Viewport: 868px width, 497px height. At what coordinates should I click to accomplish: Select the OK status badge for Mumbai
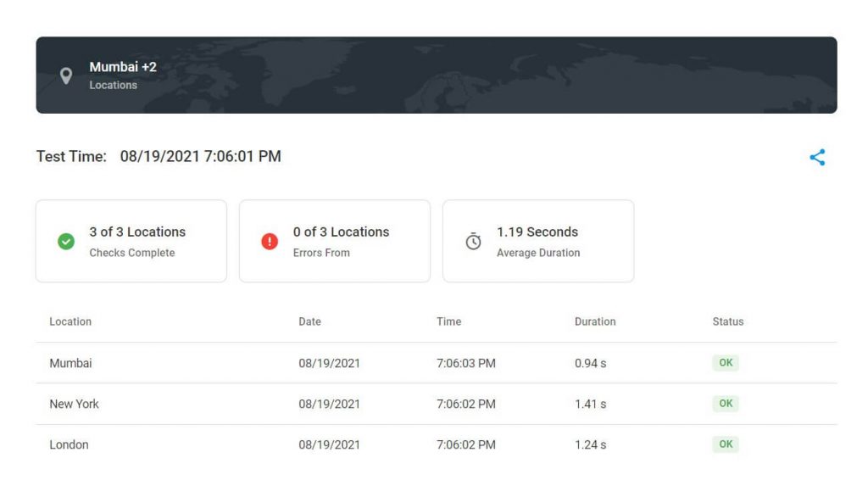[x=725, y=362]
